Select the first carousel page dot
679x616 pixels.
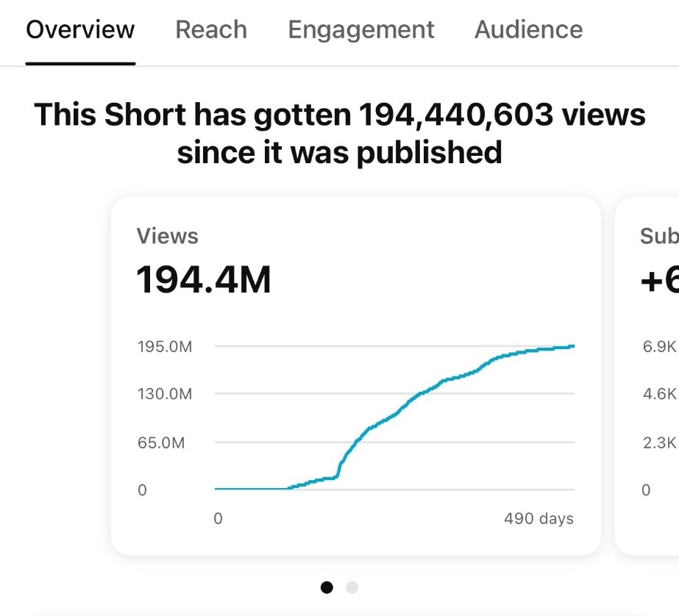pos(327,587)
